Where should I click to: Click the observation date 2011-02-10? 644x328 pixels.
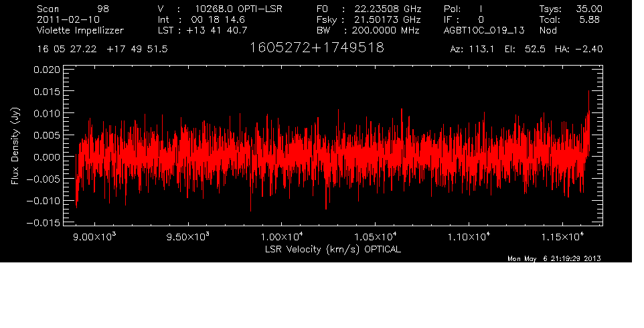point(68,19)
